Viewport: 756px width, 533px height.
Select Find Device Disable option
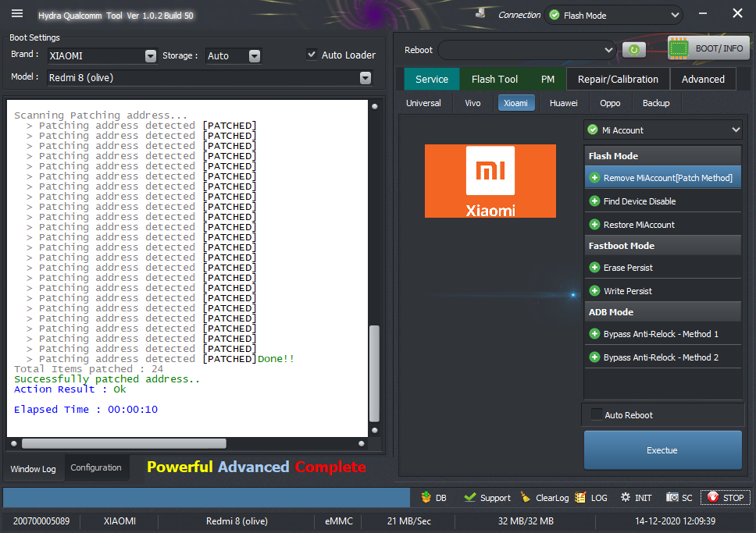click(662, 201)
